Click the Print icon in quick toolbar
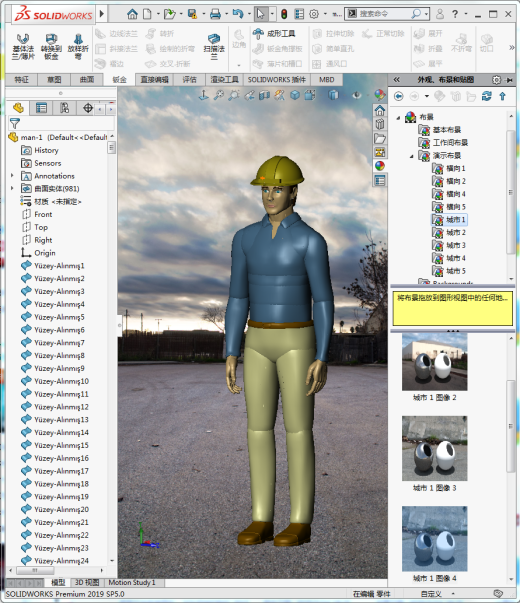Screen dimensions: 520x603 coord(215,14)
